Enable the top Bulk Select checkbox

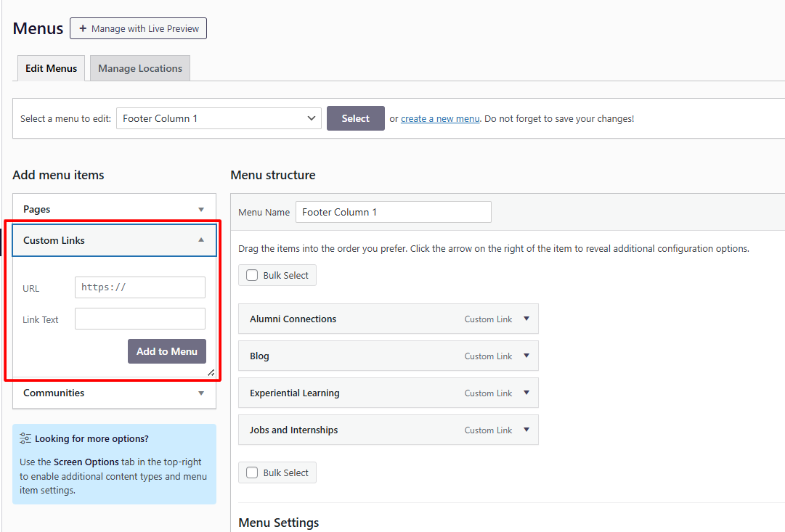pos(252,275)
